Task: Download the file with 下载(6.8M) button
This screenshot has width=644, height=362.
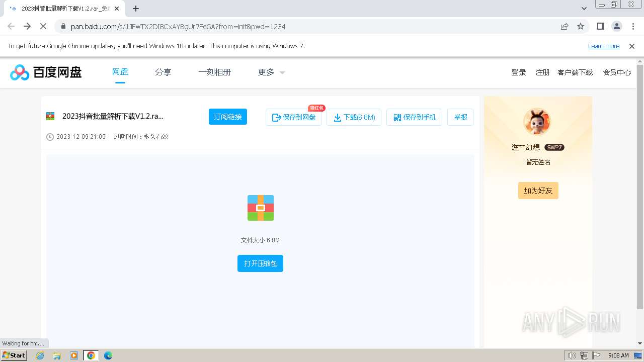Action: pos(354,117)
